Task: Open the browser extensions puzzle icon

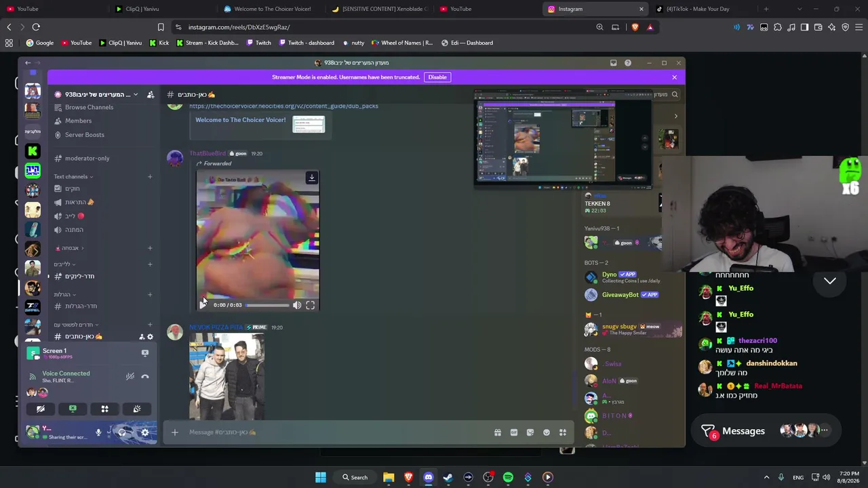Action: (x=778, y=27)
